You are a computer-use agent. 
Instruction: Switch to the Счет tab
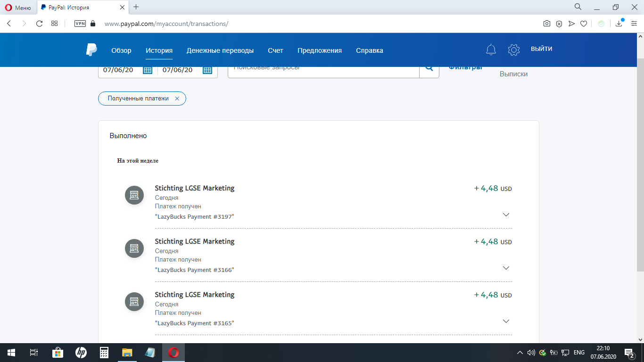275,50
